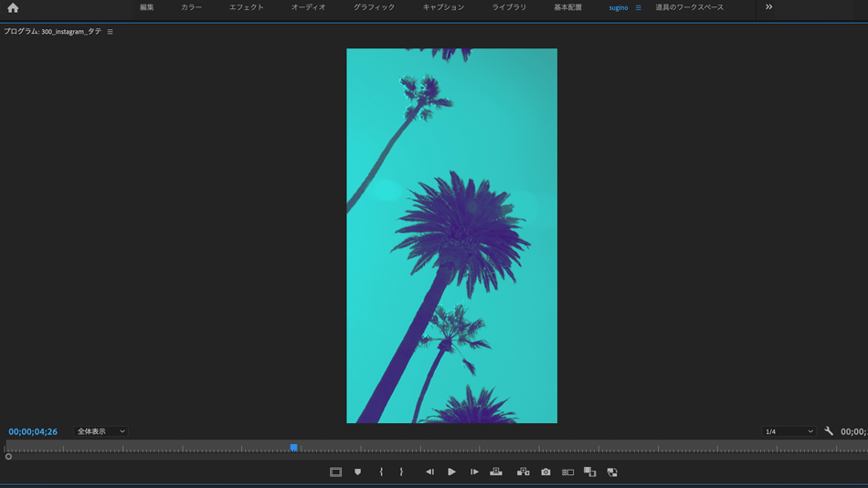Open the 全体表示 zoom level dropdown
The image size is (868, 488).
(101, 431)
